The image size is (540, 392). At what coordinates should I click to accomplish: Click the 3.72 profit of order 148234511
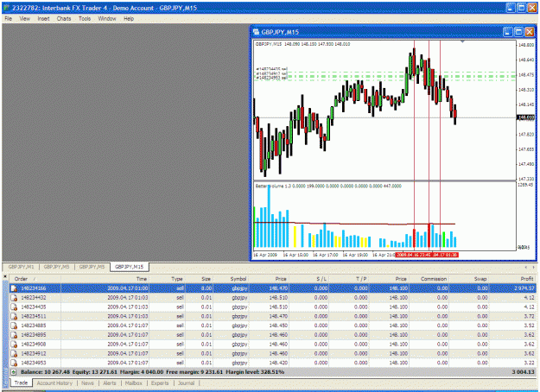529,316
